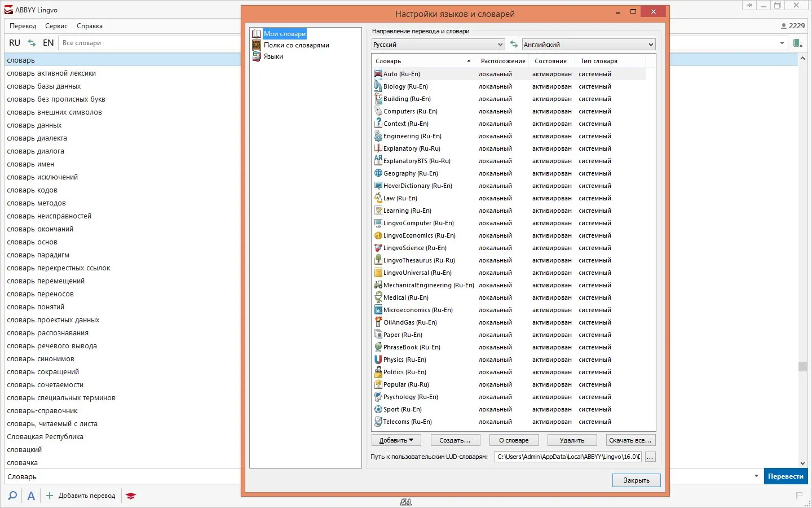Click the PhraseBook (Ru-En) dictionary icon

click(x=378, y=347)
